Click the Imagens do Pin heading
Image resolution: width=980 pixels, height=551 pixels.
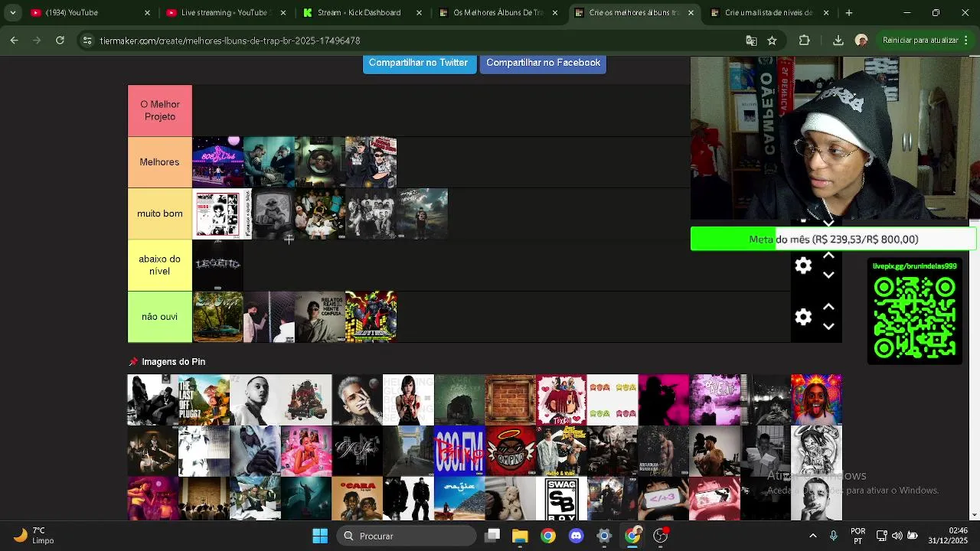point(173,362)
